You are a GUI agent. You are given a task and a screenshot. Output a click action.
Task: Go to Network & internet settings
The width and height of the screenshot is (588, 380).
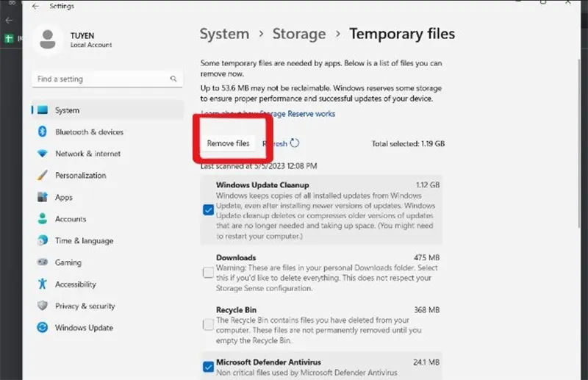tap(107, 154)
